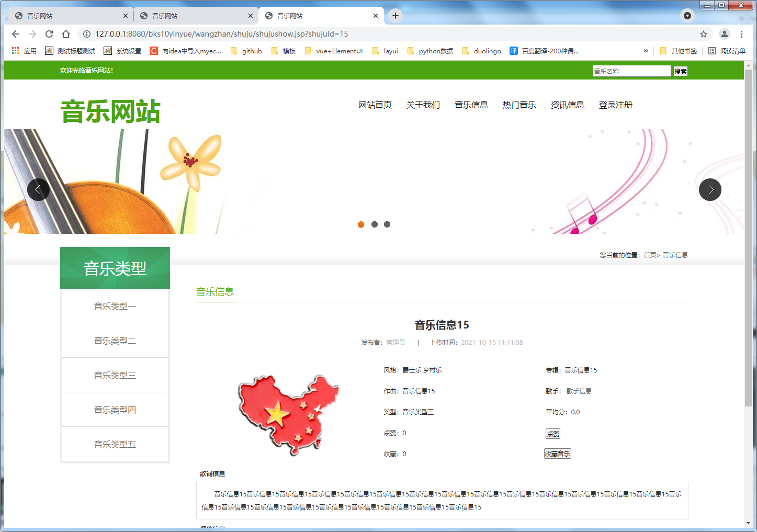This screenshot has height=532, width=757.
Task: Show previous banner slide with left arrow
Action: (x=38, y=189)
